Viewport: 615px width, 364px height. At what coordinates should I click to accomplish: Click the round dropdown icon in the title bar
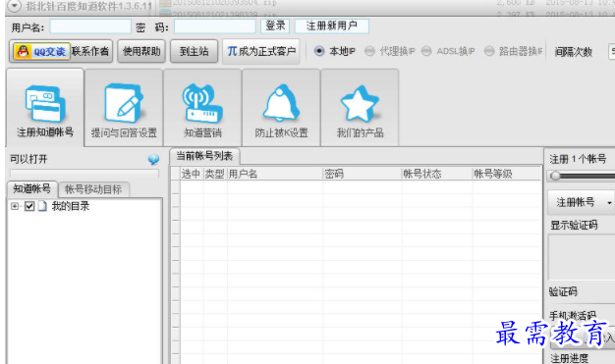click(14, 6)
